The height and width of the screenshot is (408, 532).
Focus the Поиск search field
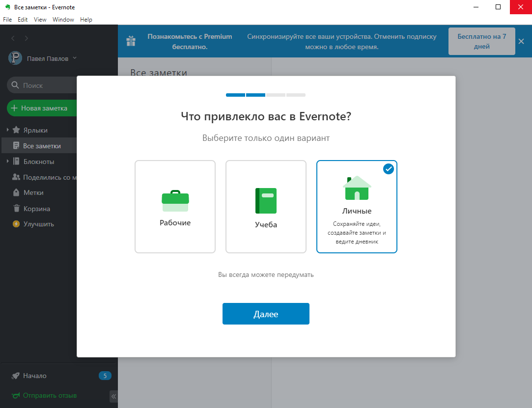click(x=42, y=85)
